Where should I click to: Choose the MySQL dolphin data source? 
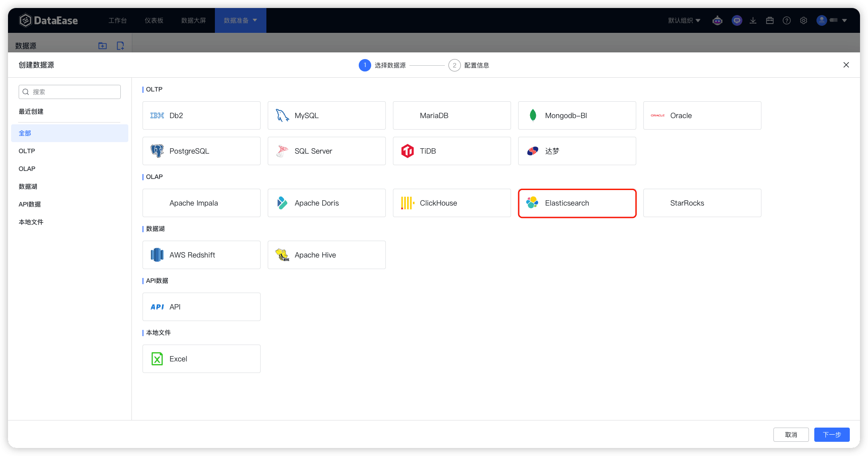pos(326,115)
